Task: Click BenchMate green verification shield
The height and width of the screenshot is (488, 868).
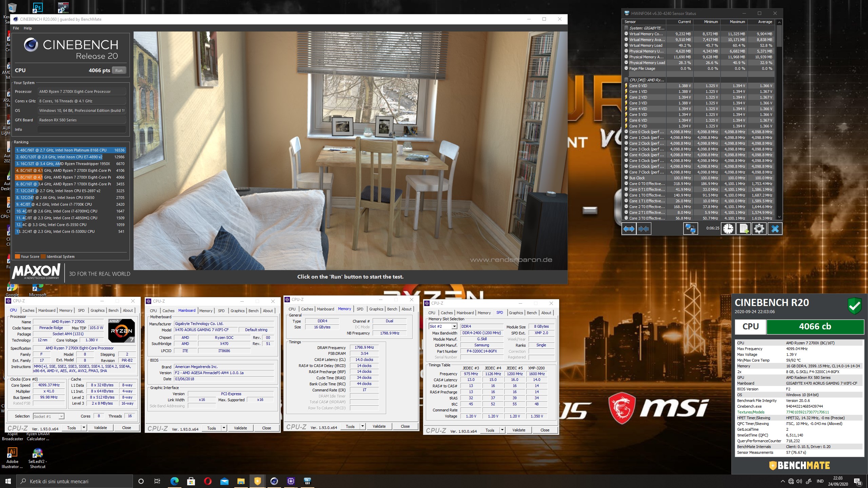Action: pyautogui.click(x=854, y=306)
